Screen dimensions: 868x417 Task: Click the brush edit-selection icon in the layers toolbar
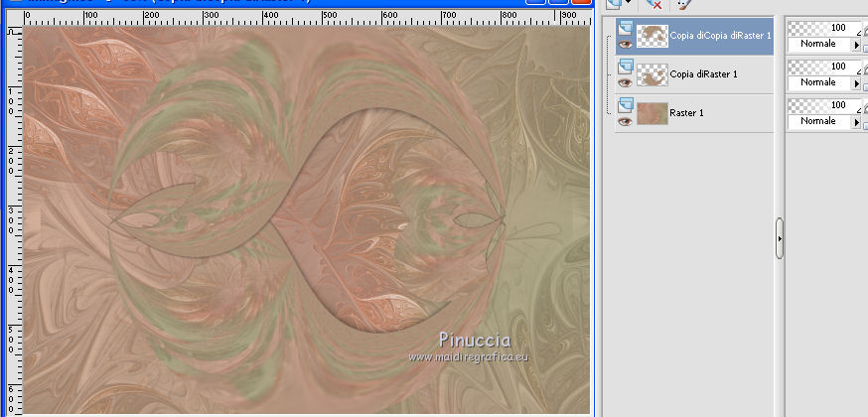[684, 4]
